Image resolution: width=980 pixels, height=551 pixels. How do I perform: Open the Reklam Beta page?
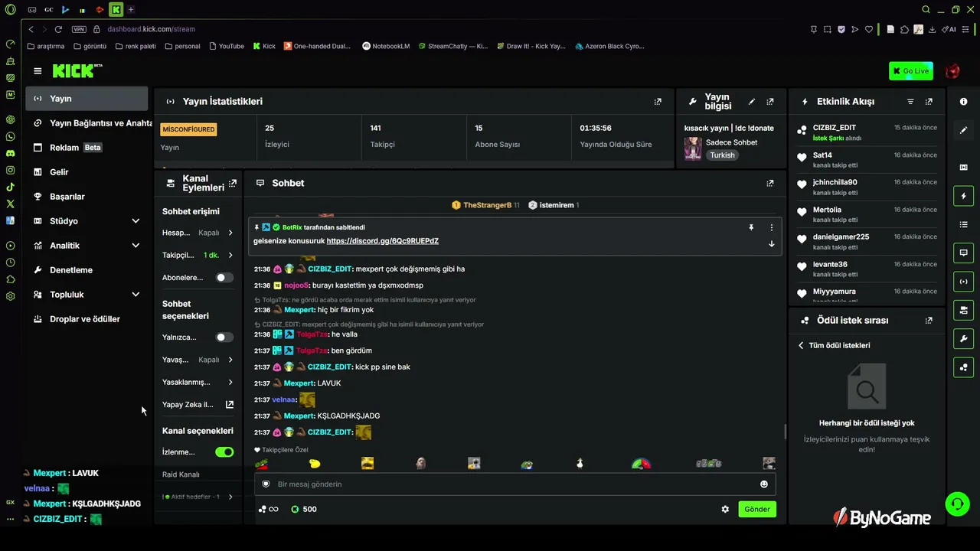(87, 148)
